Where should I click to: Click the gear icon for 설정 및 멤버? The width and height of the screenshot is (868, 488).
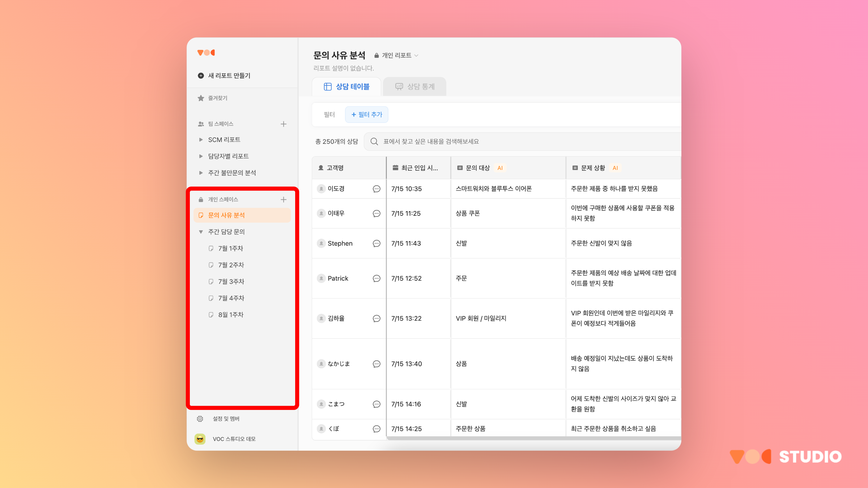pos(200,419)
